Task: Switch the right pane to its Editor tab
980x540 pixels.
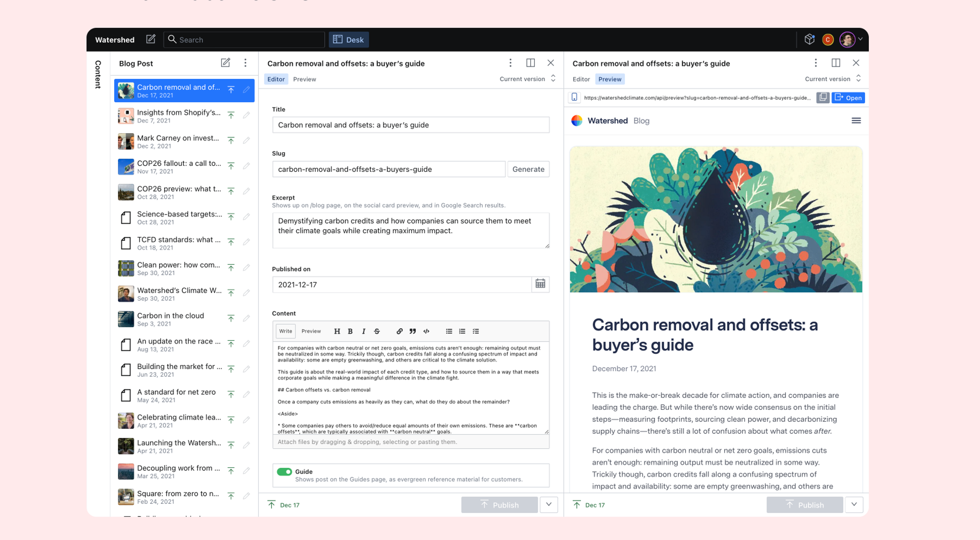Action: point(581,79)
